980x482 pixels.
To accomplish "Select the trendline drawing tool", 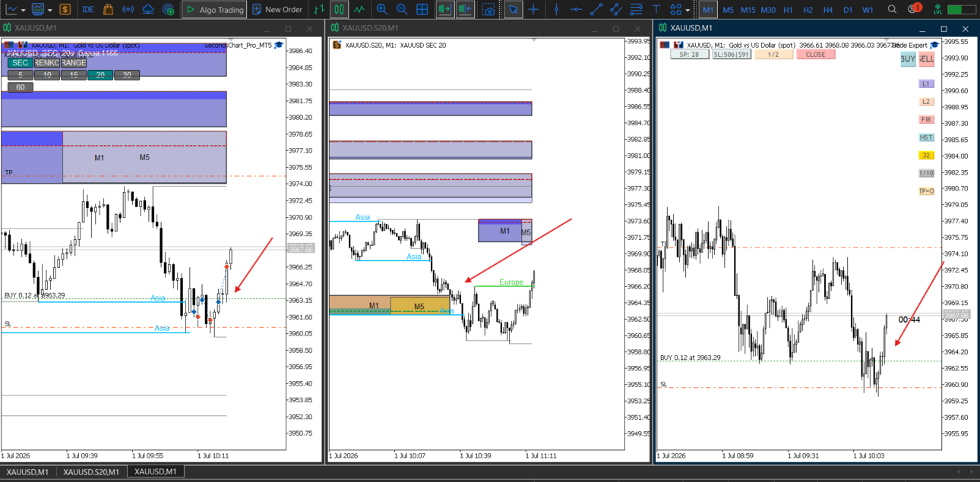I will 596,10.
